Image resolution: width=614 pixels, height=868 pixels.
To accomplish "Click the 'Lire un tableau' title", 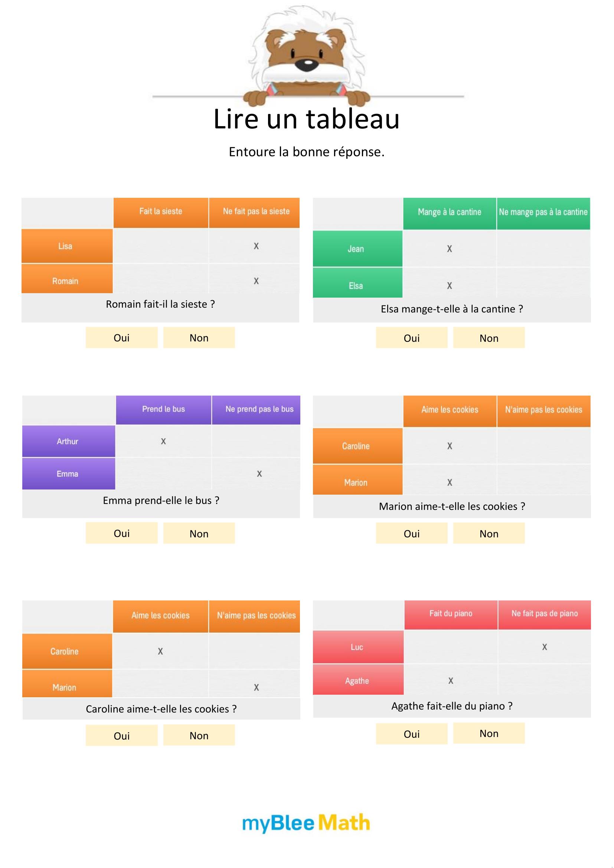I will point(306,119).
